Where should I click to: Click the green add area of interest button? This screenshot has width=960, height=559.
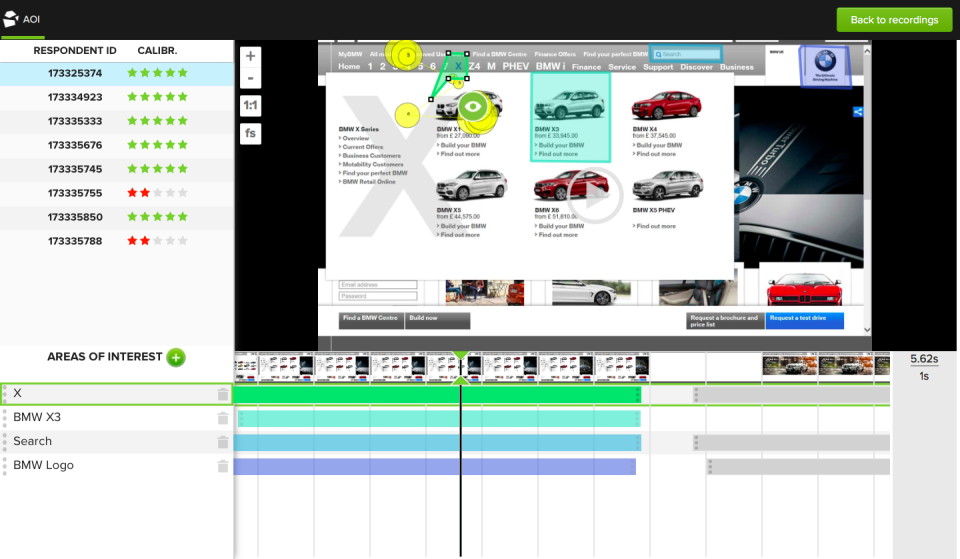[176, 357]
